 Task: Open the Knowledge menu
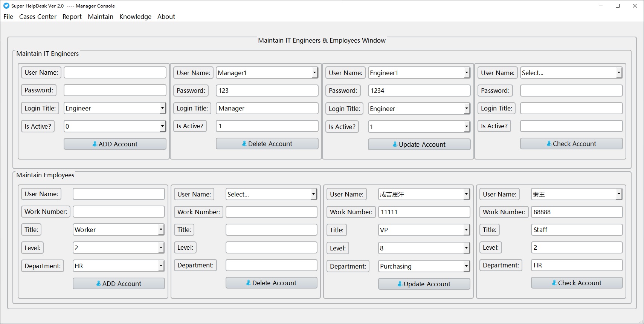[135, 17]
